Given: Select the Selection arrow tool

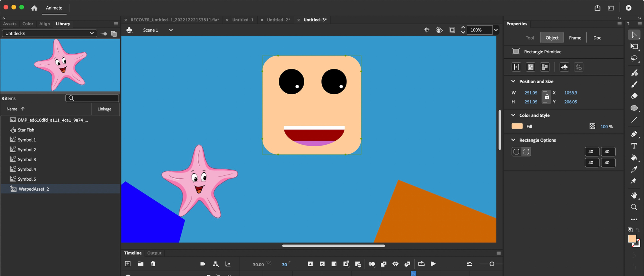Looking at the screenshot, I should point(634,35).
